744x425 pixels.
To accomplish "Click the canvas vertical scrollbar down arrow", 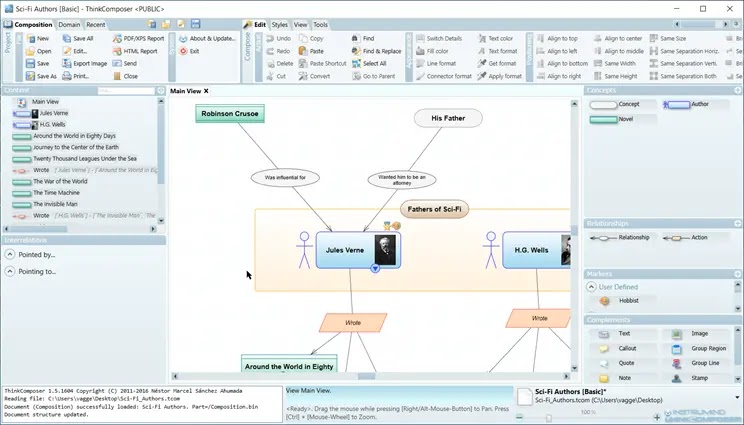I will [574, 368].
